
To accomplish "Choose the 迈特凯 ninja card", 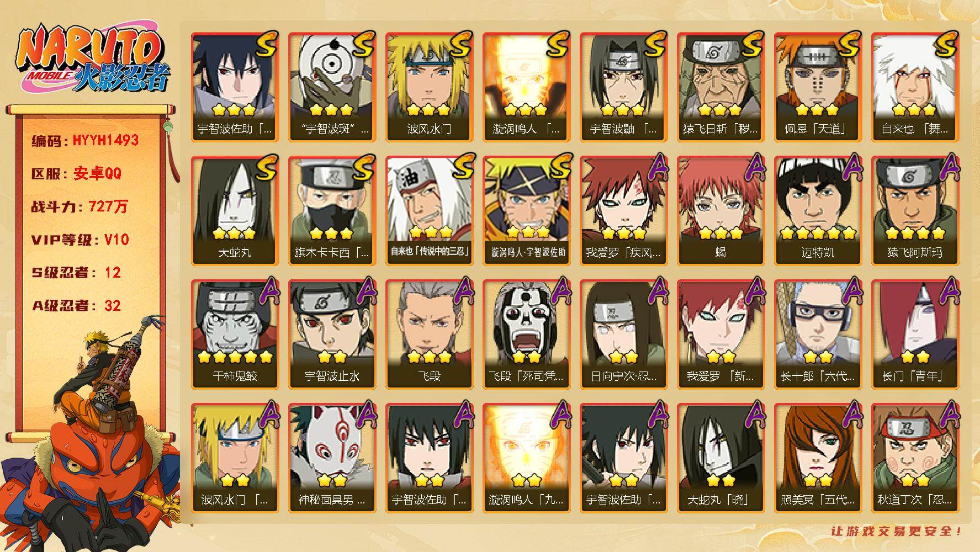I will (x=818, y=210).
